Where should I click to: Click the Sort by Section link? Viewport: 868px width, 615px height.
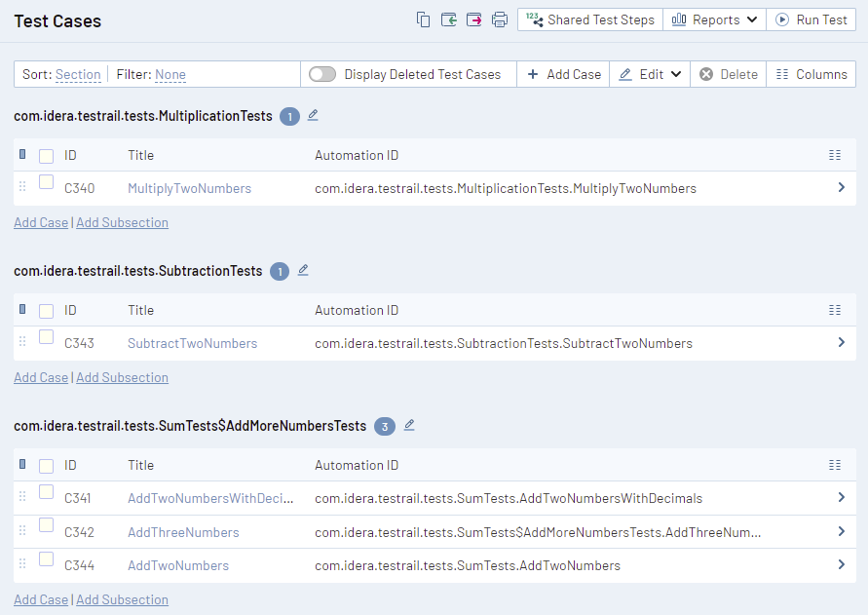pyautogui.click(x=78, y=74)
